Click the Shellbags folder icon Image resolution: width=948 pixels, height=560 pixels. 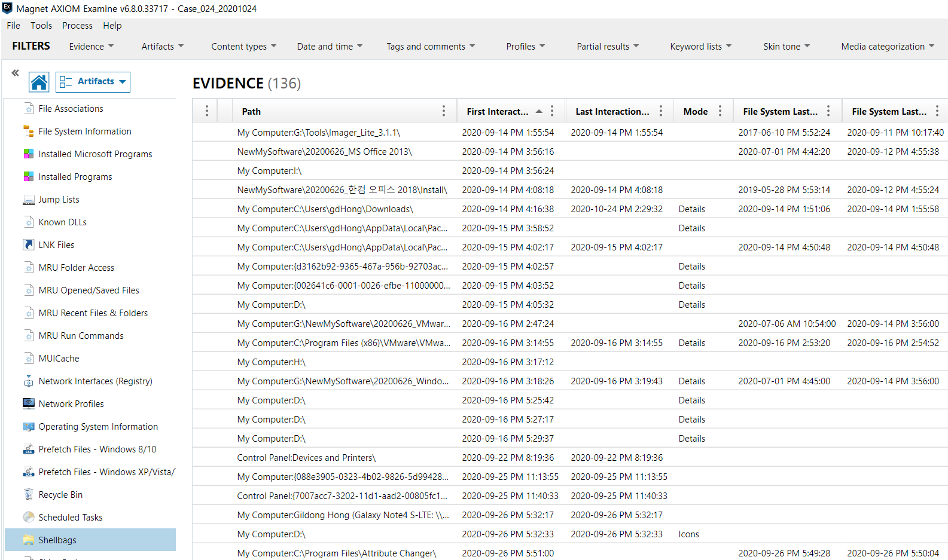pyautogui.click(x=29, y=540)
